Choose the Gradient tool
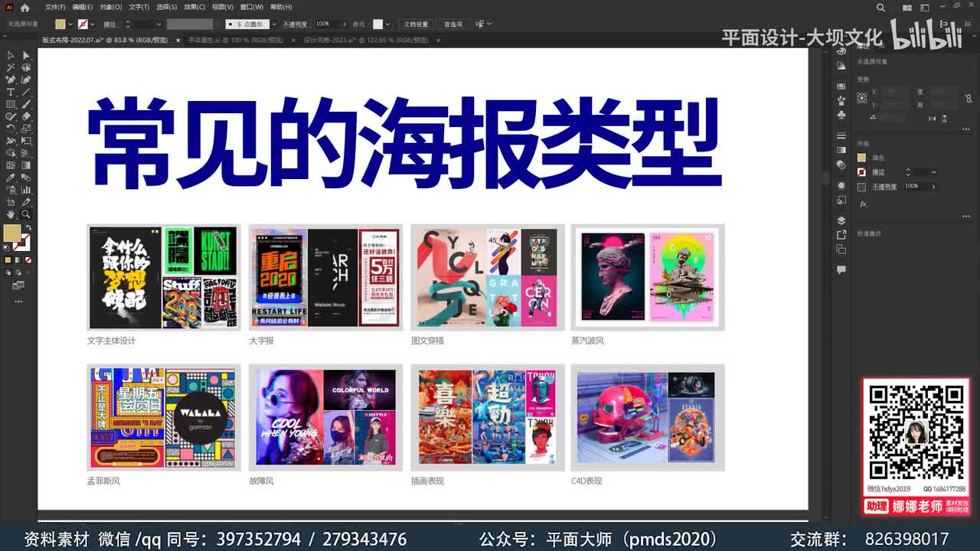Viewport: 980px width, 551px height. tap(26, 165)
